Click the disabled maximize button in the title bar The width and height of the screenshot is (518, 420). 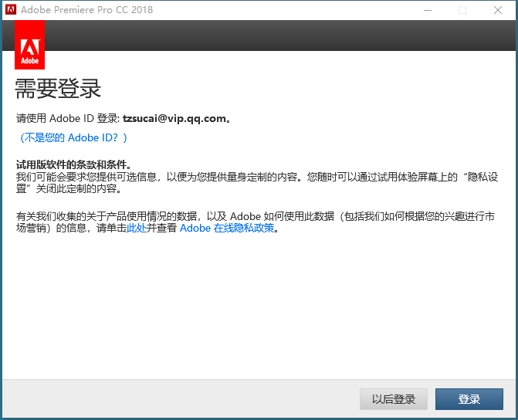tap(462, 10)
